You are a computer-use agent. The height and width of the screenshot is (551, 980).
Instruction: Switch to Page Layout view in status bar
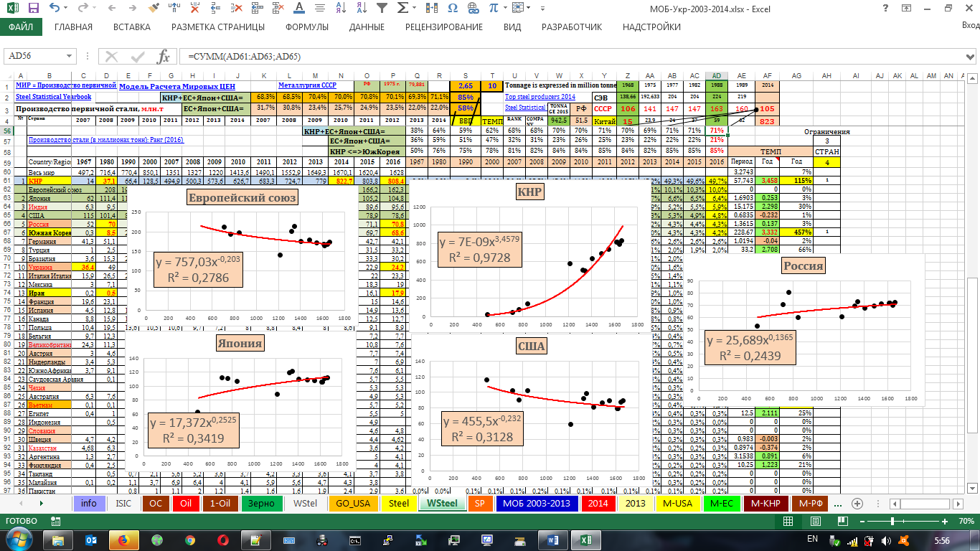pos(816,520)
